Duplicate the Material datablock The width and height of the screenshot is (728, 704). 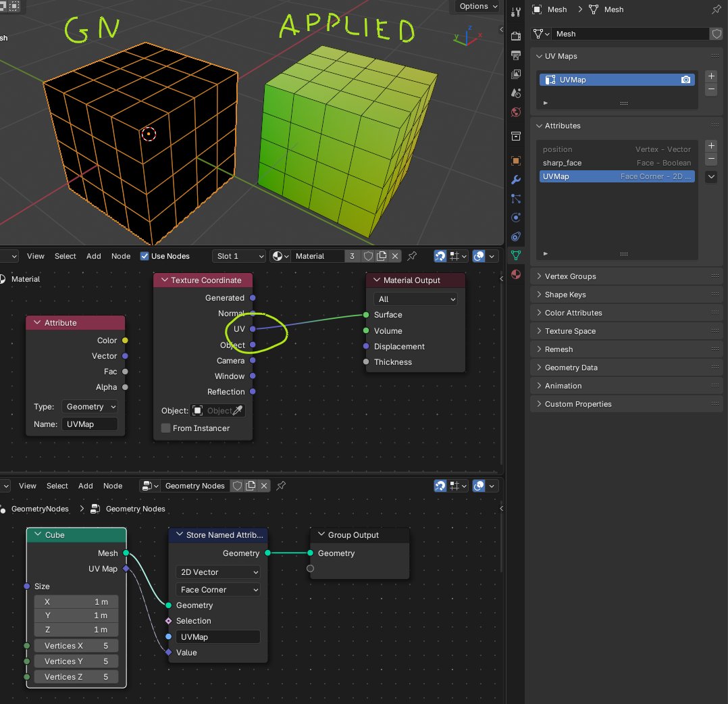tap(382, 256)
